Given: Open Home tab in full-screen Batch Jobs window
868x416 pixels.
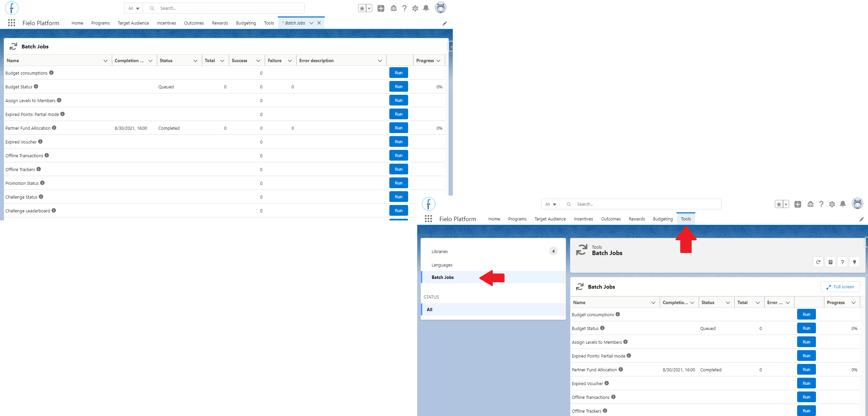Looking at the screenshot, I should pos(77,23).
